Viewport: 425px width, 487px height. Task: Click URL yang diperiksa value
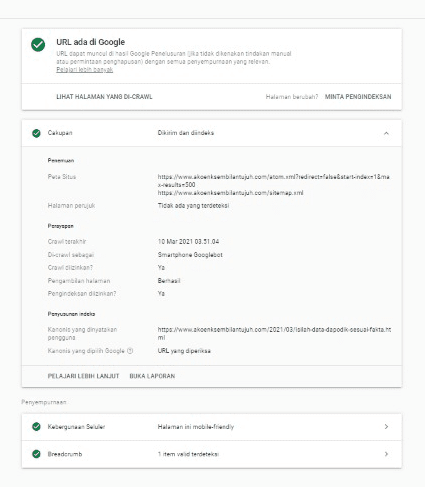184,351
